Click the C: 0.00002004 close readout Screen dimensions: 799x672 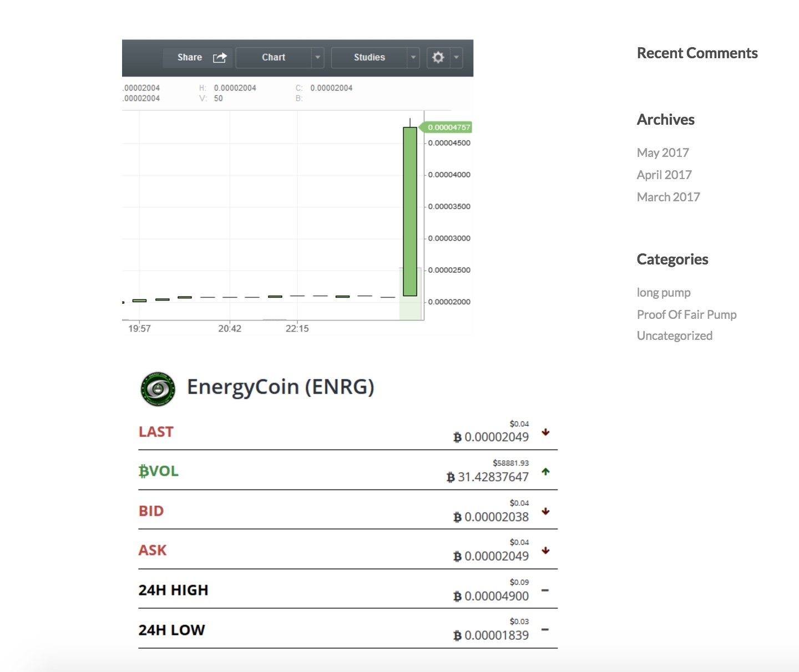coord(324,88)
